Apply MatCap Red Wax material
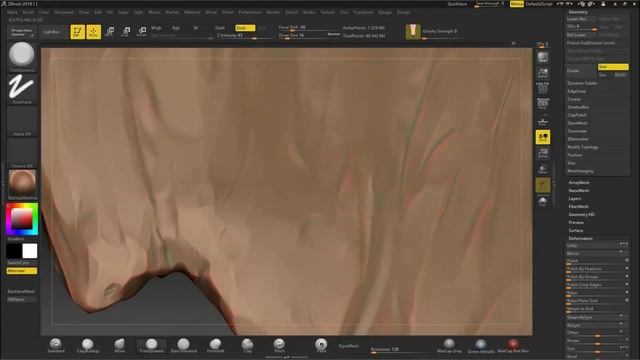The width and height of the screenshot is (640, 360). [x=513, y=346]
